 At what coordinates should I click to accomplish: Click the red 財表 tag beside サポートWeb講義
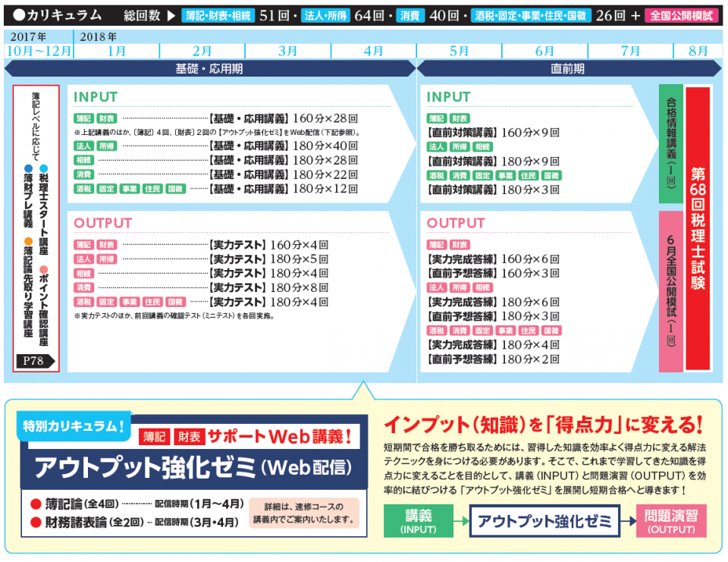(187, 437)
